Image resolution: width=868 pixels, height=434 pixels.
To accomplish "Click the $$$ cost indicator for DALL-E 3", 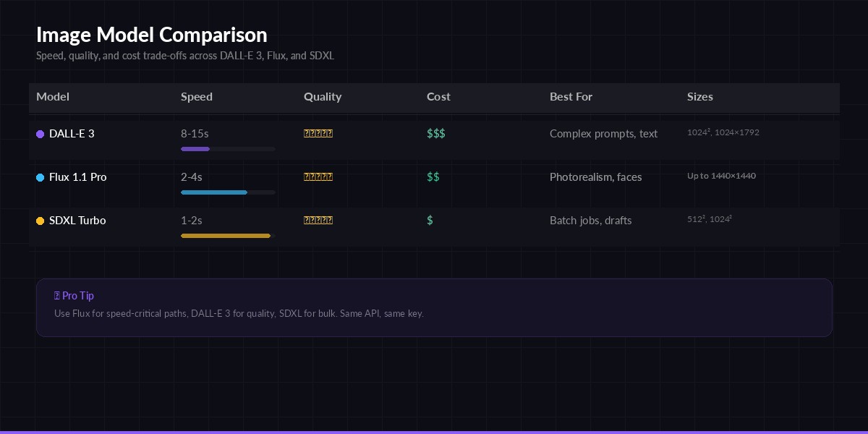I will click(435, 134).
